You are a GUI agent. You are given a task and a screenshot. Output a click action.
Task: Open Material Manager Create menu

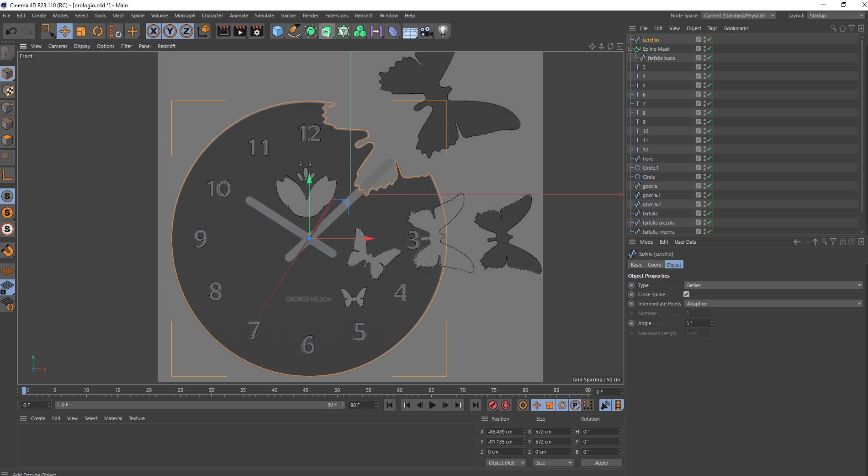click(x=38, y=418)
